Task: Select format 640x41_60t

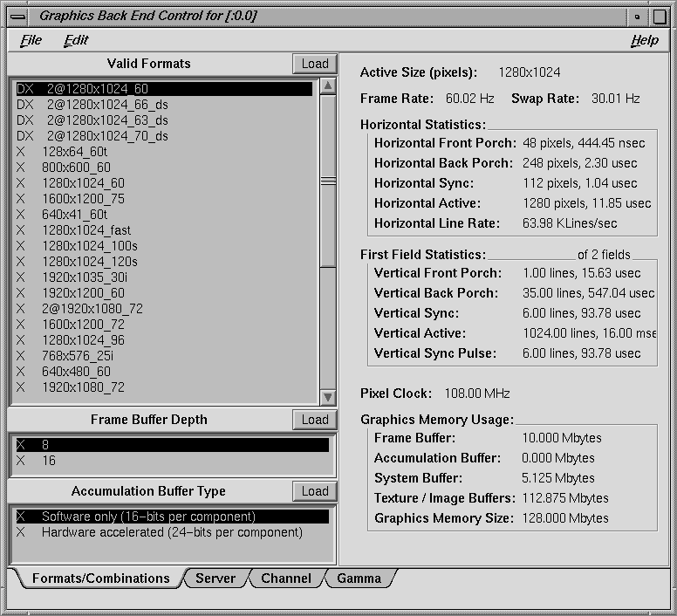Action: (x=164, y=214)
